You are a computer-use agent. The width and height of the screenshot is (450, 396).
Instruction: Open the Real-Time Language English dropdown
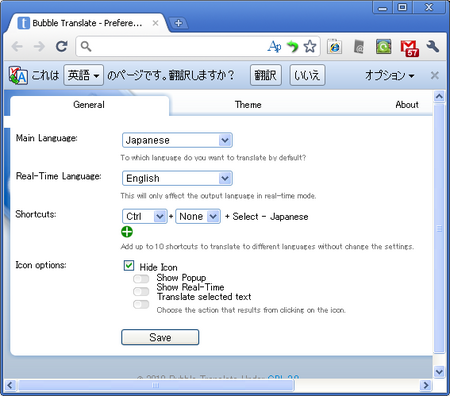pyautogui.click(x=177, y=178)
